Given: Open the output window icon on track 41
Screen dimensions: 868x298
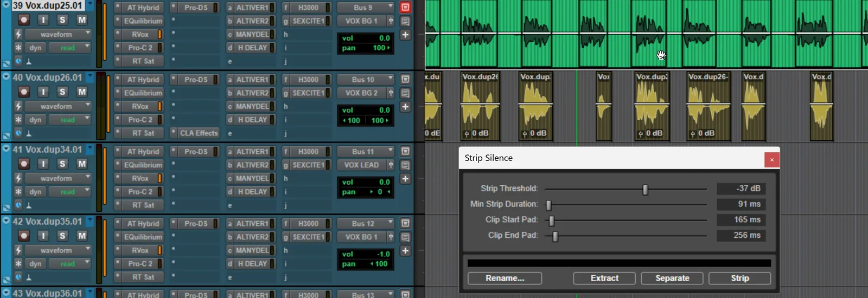Looking at the screenshot, I should click(x=405, y=151).
